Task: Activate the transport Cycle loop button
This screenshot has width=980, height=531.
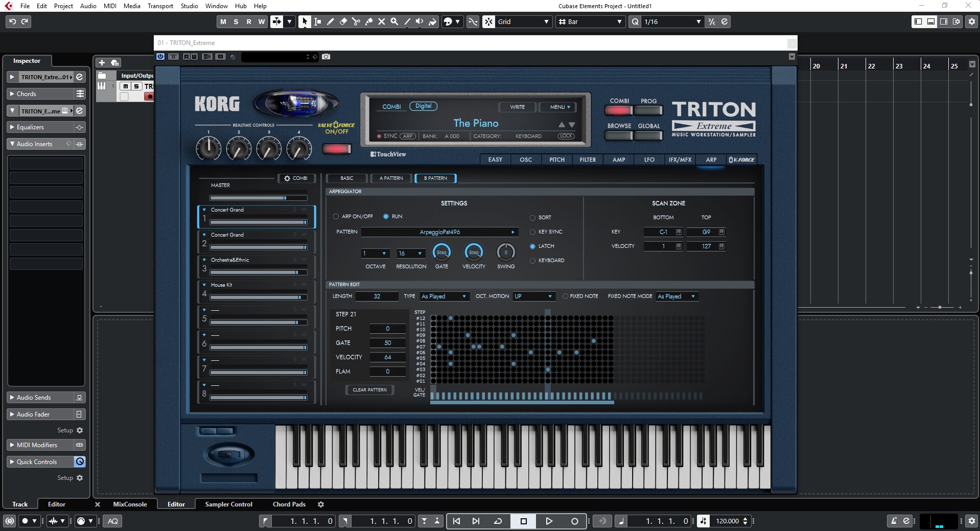Action: pos(497,521)
